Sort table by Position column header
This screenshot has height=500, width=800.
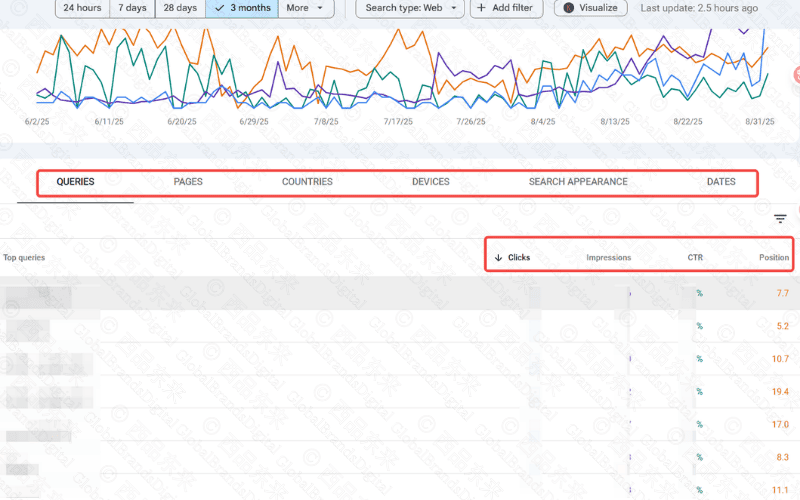773,258
